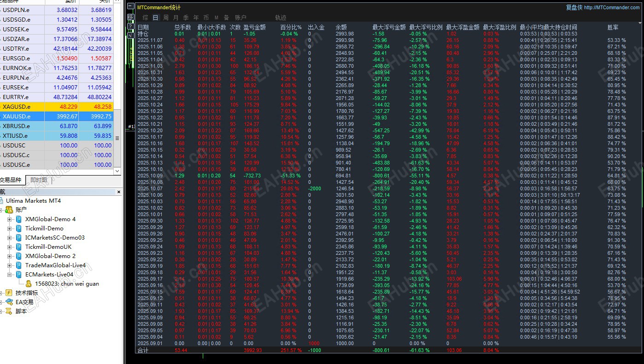644x364 pixels.
Task: Click the minimize box left of MTCommander统计
Action: (131, 7)
